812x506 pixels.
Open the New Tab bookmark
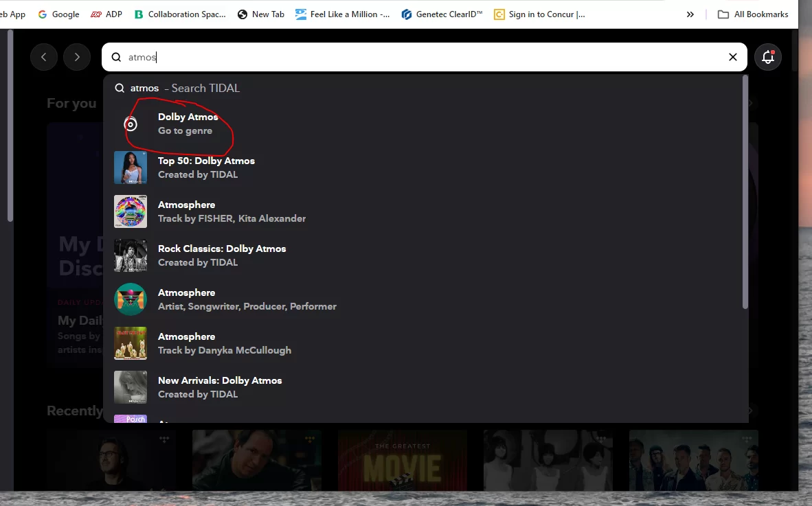coord(261,14)
